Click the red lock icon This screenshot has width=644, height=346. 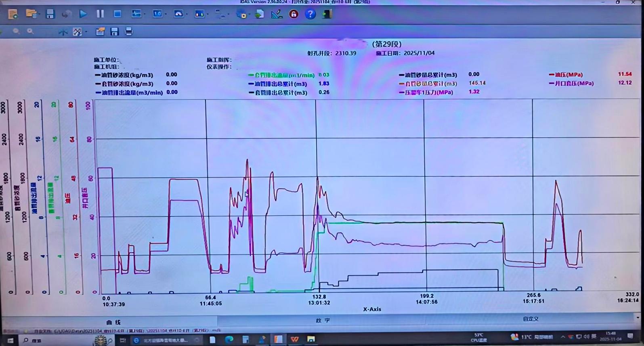(294, 14)
